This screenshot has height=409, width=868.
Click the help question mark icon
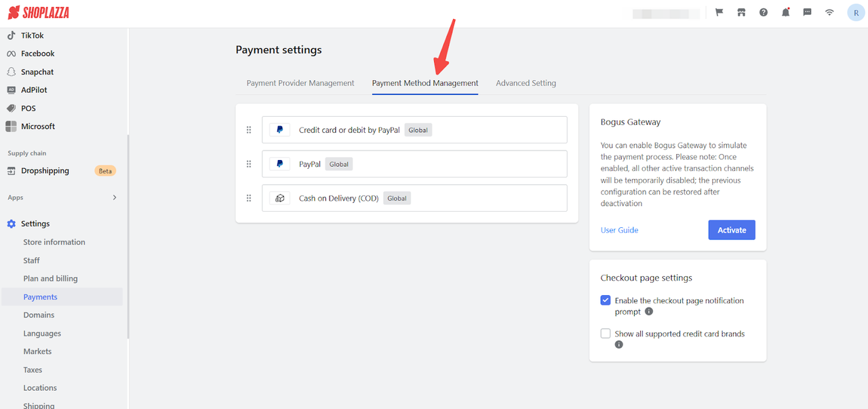(x=764, y=12)
